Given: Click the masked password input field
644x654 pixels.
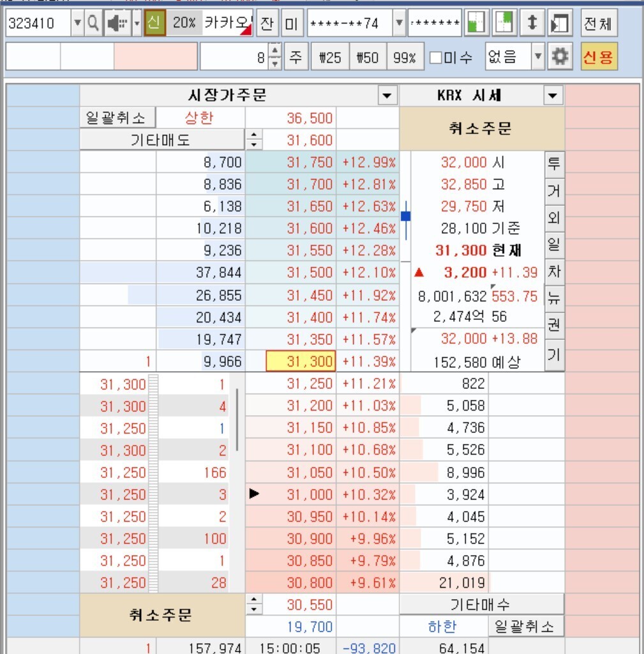Looking at the screenshot, I should (x=435, y=22).
